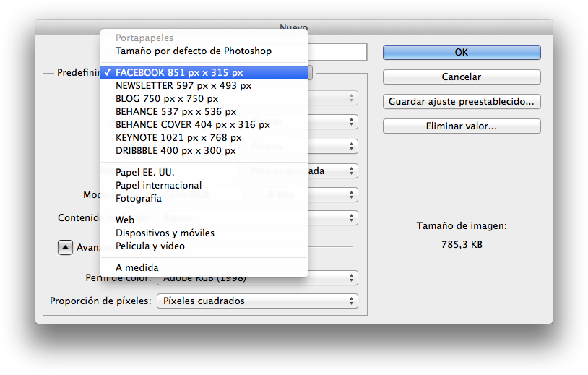This screenshot has height=375, width=588.
Task: Click the document name input field
Action: (337, 52)
